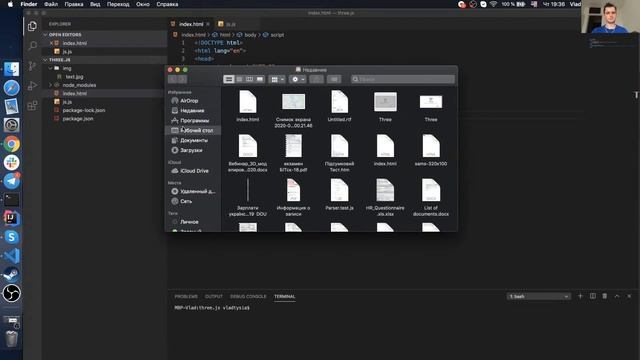Open the Trash in the Dock
Screen dimensions: 640x360
click(11, 338)
